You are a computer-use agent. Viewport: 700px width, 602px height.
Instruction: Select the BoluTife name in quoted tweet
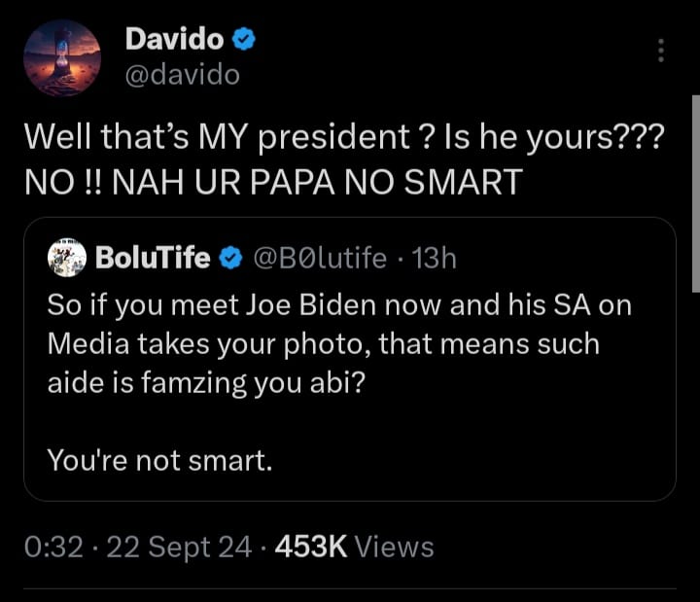point(153,259)
